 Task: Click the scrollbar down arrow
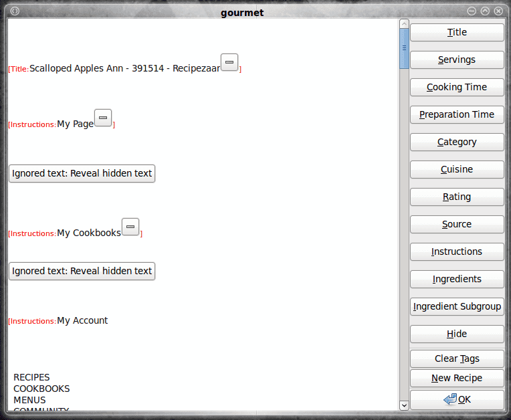(404, 405)
